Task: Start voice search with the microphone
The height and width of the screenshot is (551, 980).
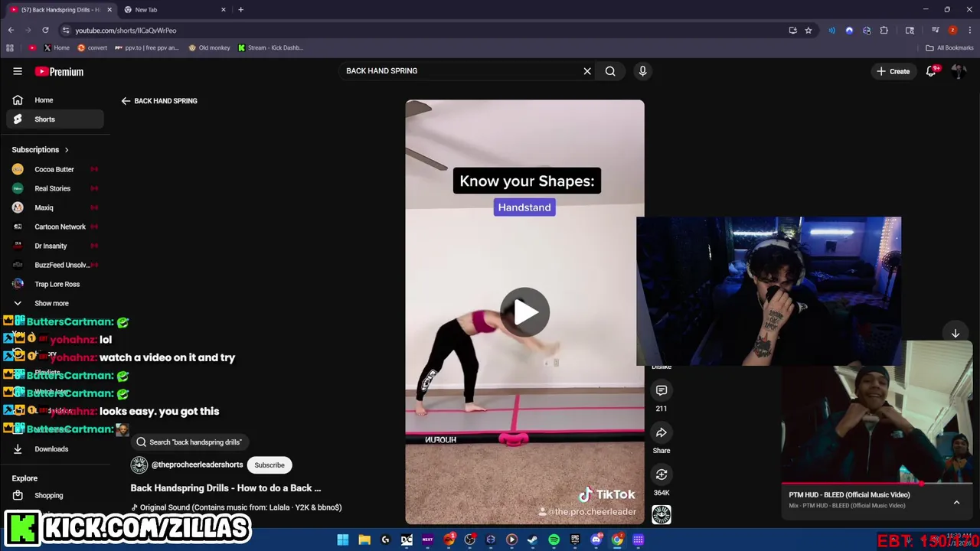Action: pyautogui.click(x=642, y=71)
